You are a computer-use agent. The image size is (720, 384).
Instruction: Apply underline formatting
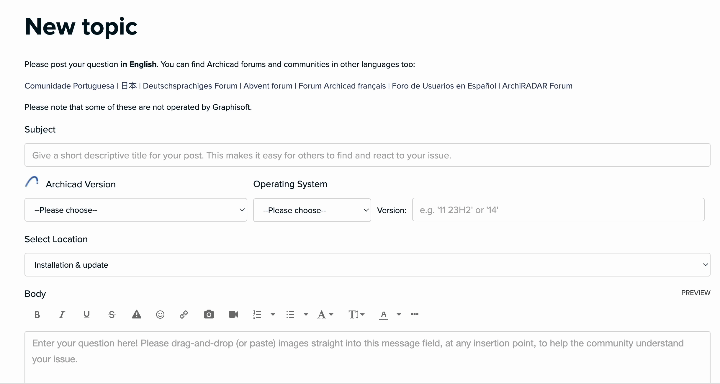tap(86, 315)
